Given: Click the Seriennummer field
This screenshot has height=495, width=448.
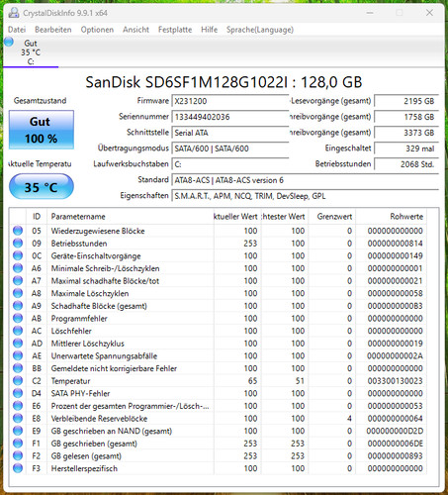Looking at the screenshot, I should coord(230,117).
